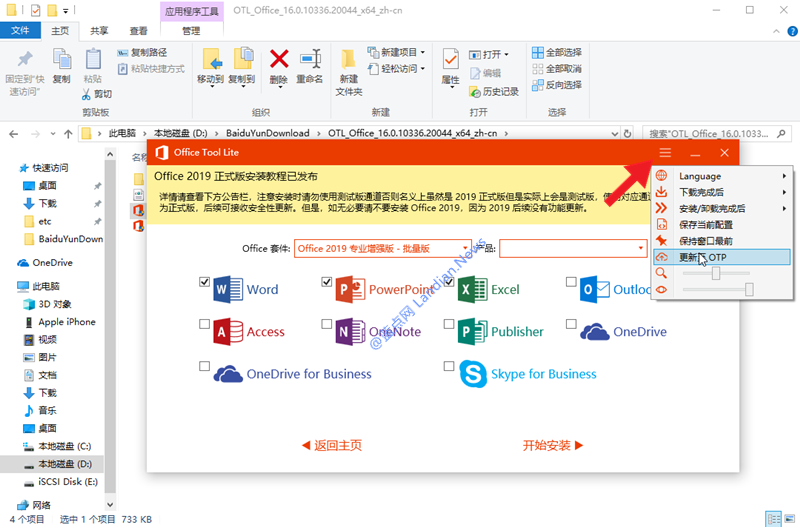The image size is (800, 527).
Task: Switch to the 管理 ribbon tab
Action: tap(191, 31)
